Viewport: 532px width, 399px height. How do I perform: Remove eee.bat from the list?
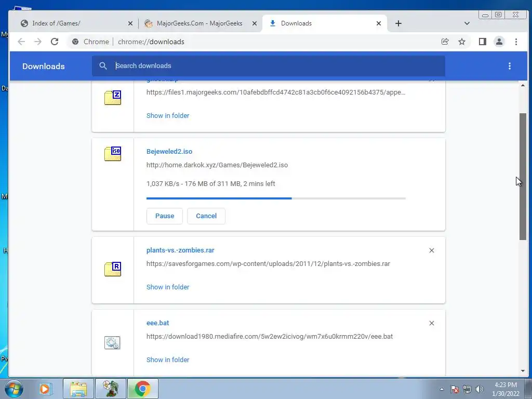(432, 323)
